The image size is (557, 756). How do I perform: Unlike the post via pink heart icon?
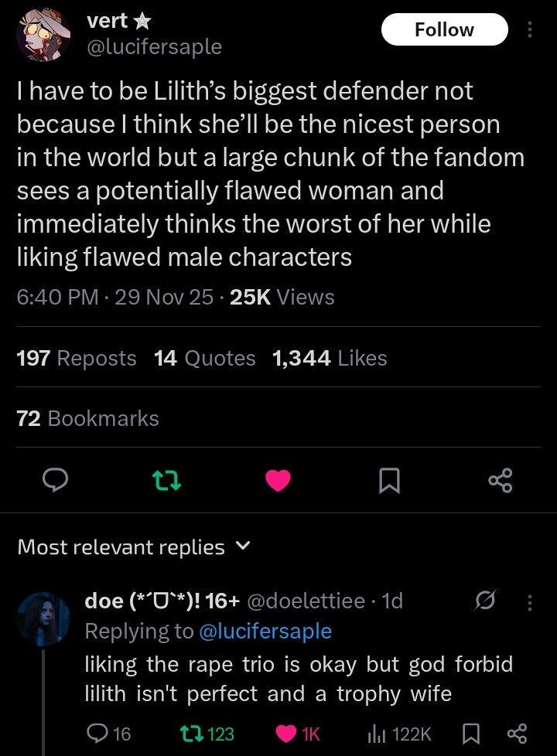point(278,482)
